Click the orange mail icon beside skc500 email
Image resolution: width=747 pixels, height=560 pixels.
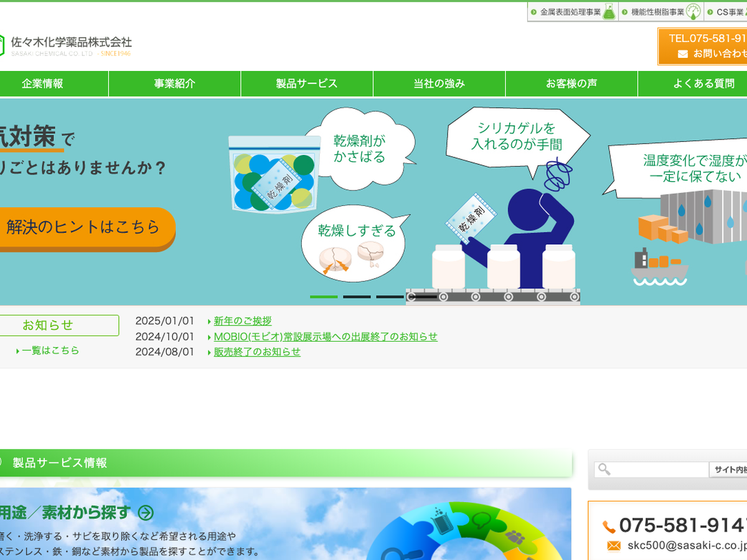[614, 546]
